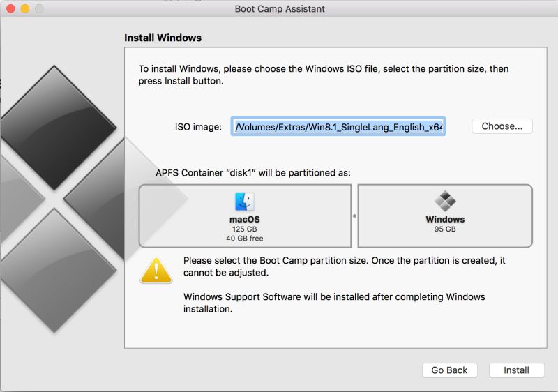Click the Install button

click(516, 370)
